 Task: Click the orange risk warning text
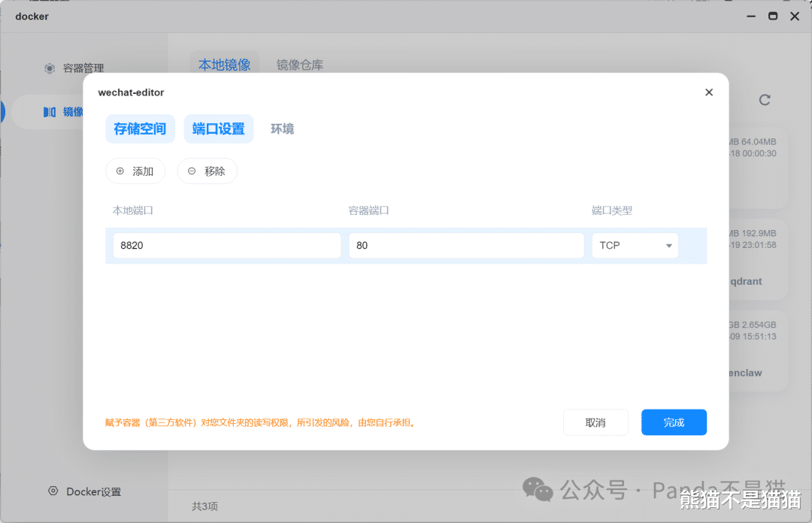pyautogui.click(x=260, y=422)
